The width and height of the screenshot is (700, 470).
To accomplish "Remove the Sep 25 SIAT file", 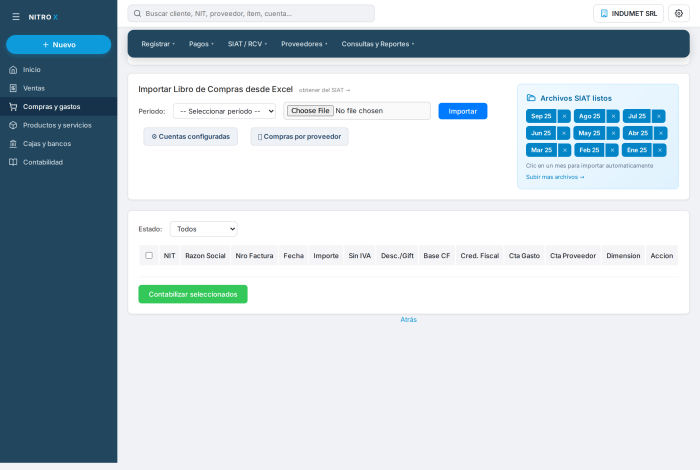I will pyautogui.click(x=564, y=116).
